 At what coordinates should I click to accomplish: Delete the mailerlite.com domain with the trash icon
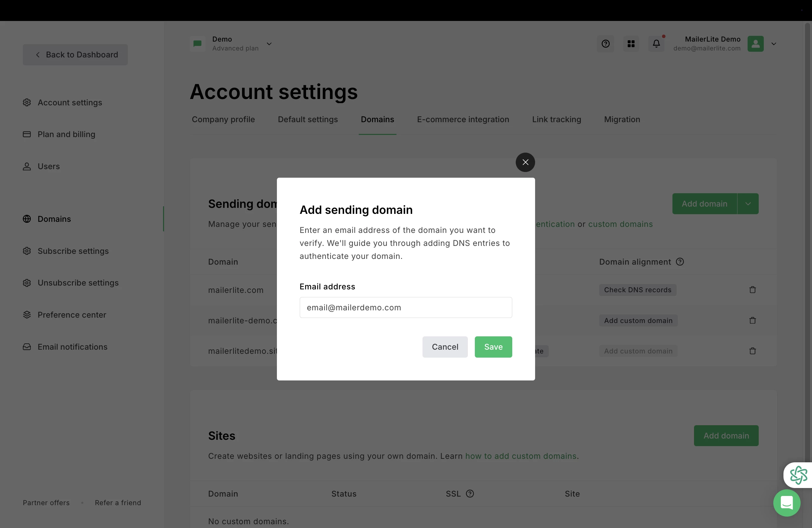click(x=752, y=290)
